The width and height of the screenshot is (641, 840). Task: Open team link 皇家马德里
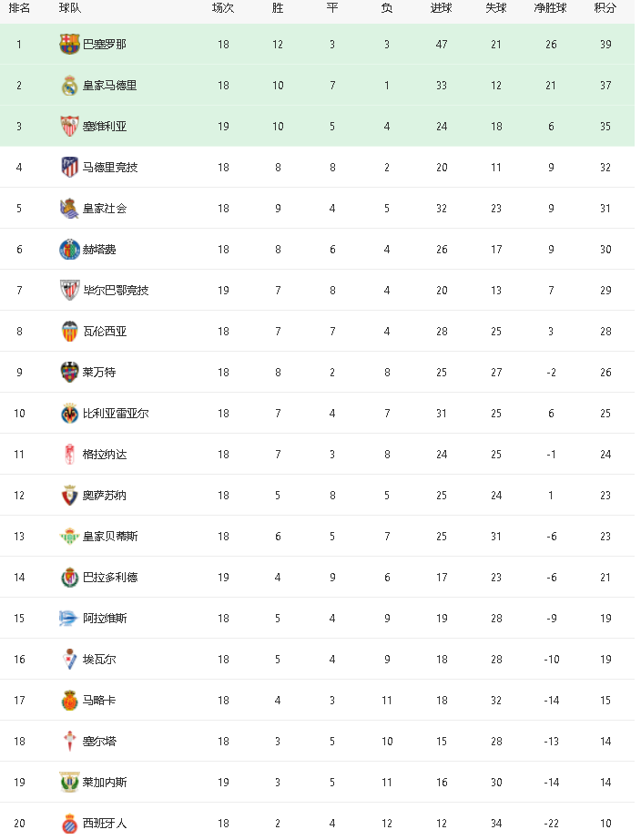click(x=110, y=85)
